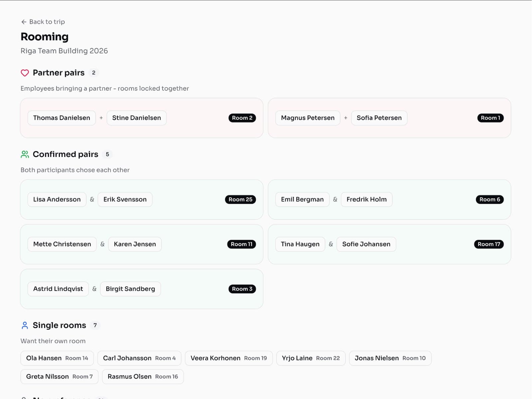Select the Magnus Petersen name chip
The width and height of the screenshot is (532, 399).
coord(308,118)
